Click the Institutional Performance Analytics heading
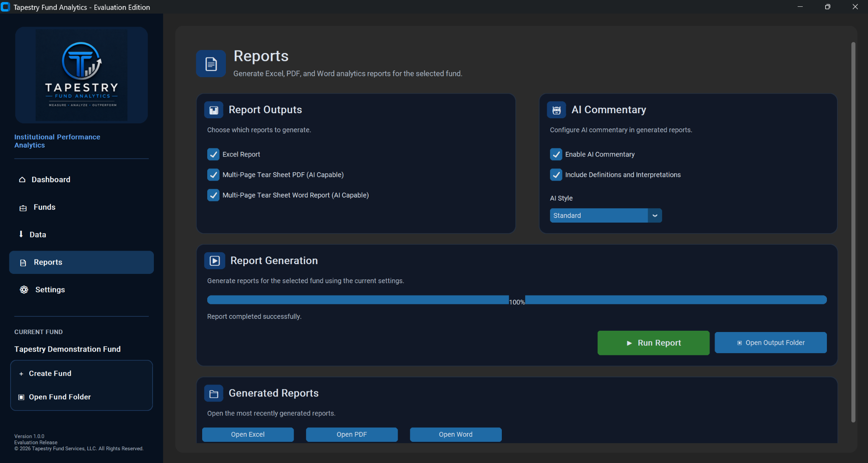The image size is (868, 463). [x=57, y=141]
